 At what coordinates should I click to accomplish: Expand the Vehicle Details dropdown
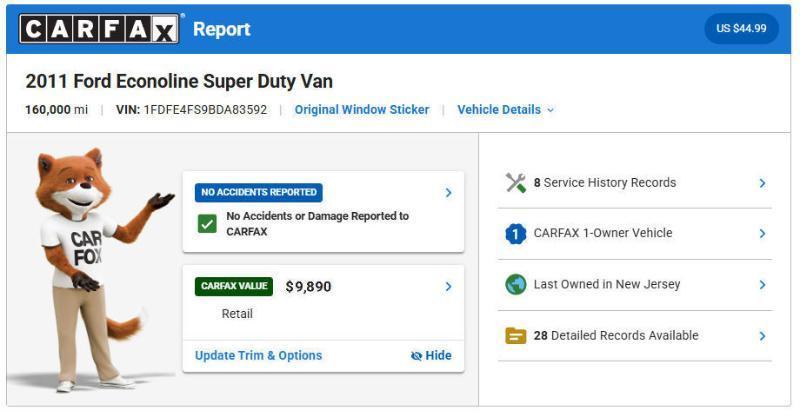(x=505, y=110)
